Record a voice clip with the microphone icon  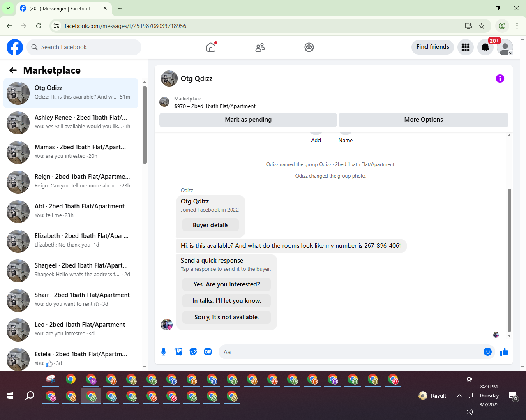tap(164, 352)
